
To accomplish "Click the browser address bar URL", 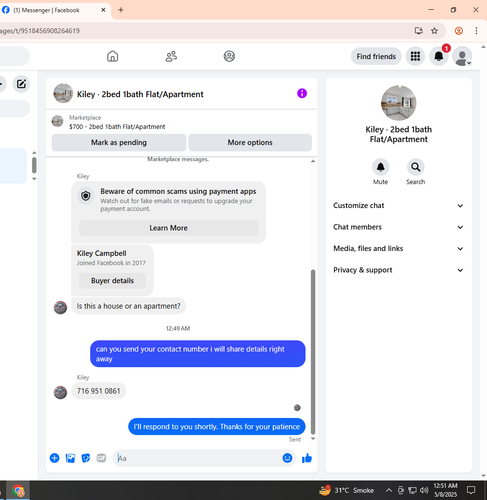I will 40,31.
